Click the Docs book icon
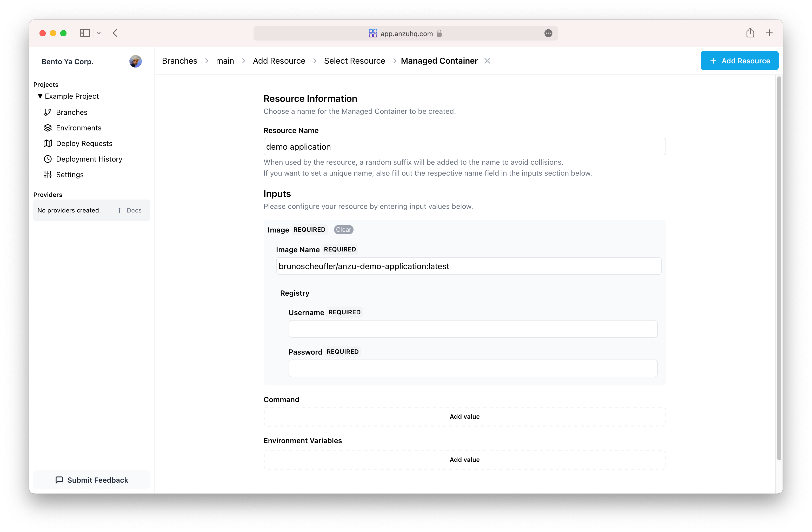Image resolution: width=812 pixels, height=532 pixels. 119,211
